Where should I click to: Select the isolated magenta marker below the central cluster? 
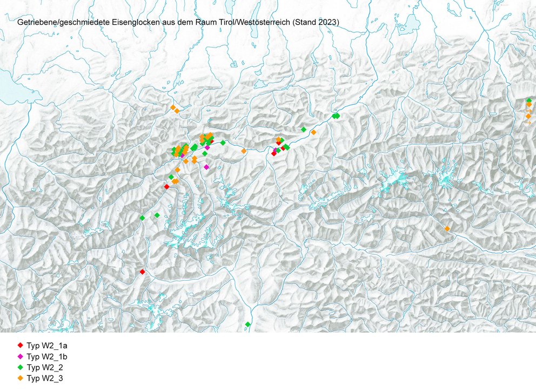point(206,167)
